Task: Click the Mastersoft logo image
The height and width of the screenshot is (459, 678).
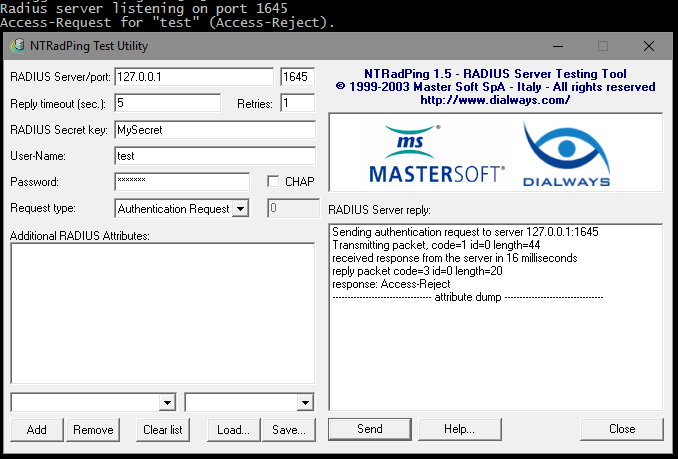Action: [x=436, y=155]
